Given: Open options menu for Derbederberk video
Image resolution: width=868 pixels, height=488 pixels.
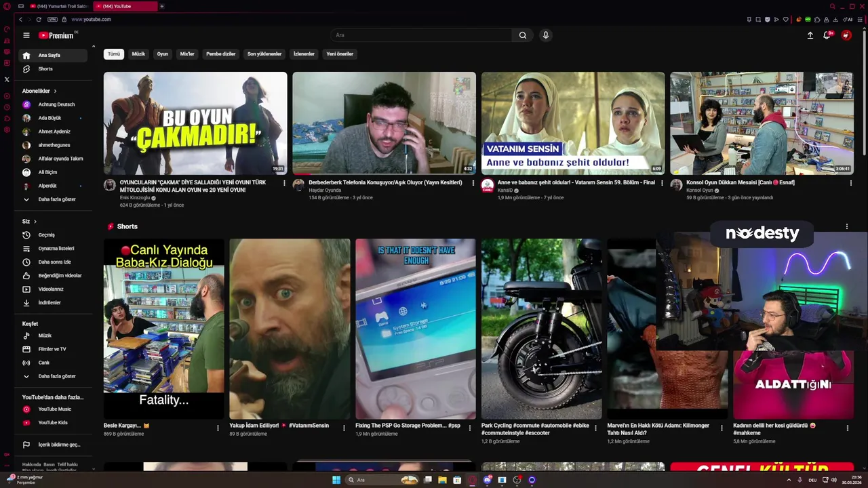Looking at the screenshot, I should (x=473, y=183).
